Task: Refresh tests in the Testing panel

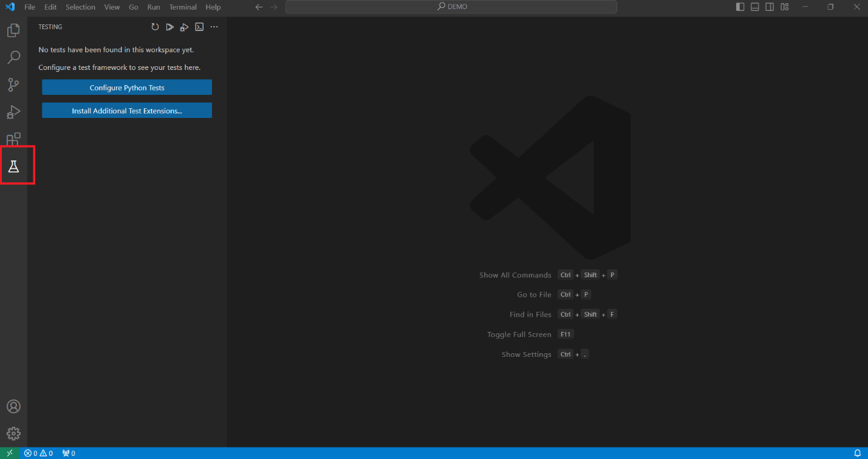Action: (155, 27)
